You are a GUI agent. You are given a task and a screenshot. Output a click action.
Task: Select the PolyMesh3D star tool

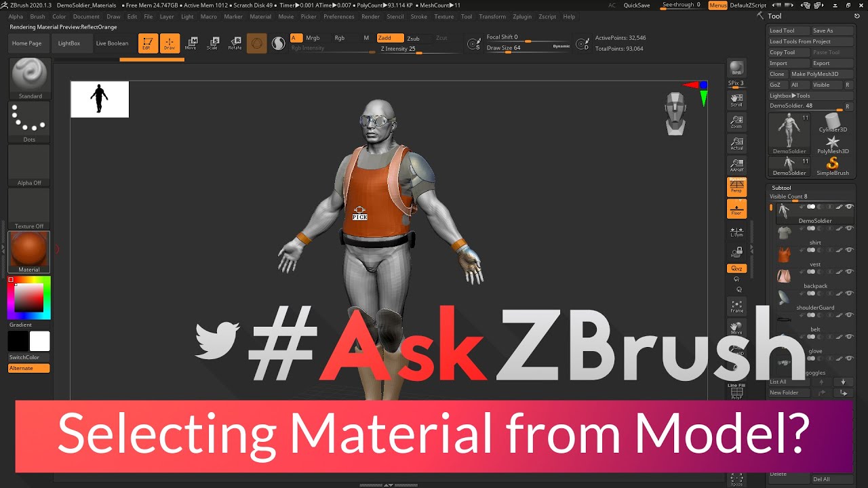point(833,144)
